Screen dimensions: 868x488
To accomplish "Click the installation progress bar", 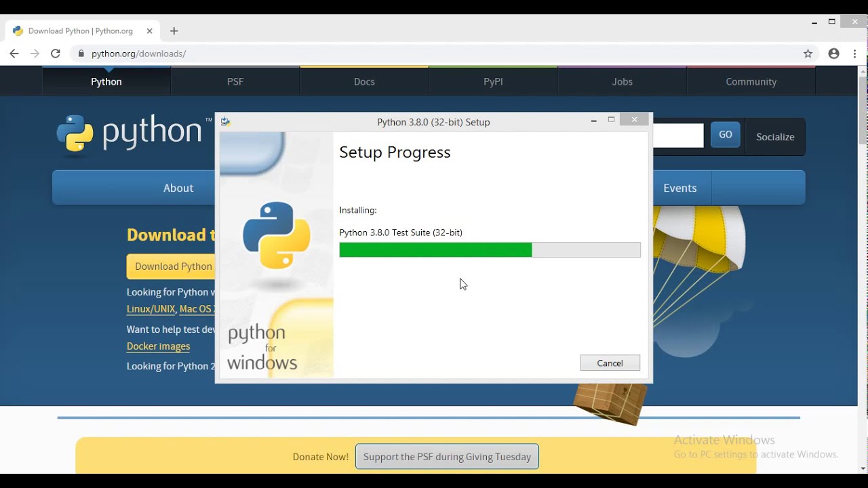I will point(490,250).
